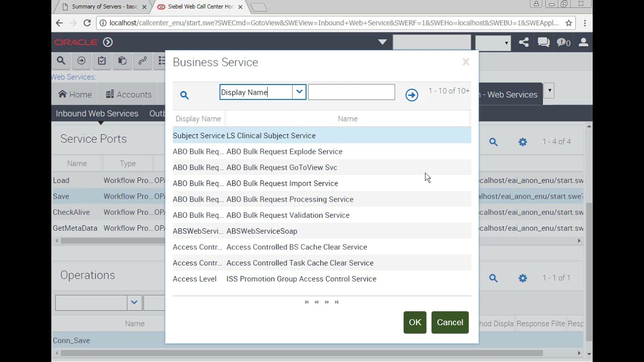Click the Conn_Save operation row
Image resolution: width=644 pixels, height=362 pixels.
click(x=108, y=340)
